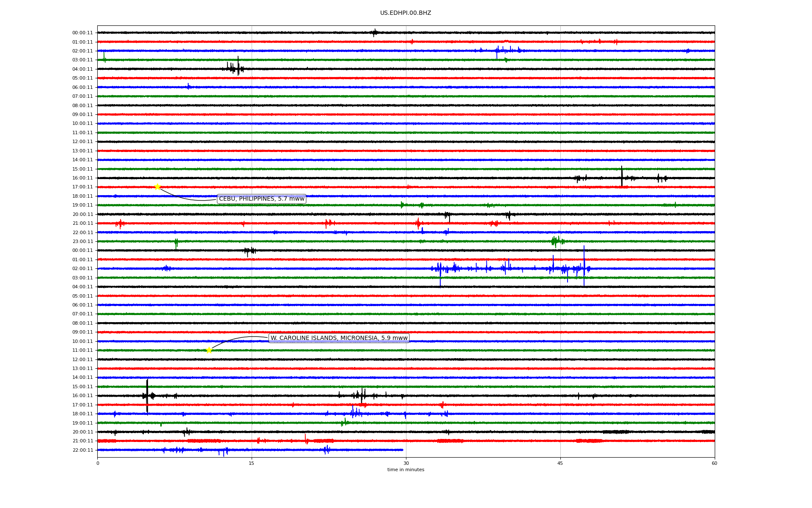Screen dimensions: 812x508
Task: Click the W. CAROLINE ISLANDS, MICRONESIA 5.9 mww label
Action: [339, 338]
